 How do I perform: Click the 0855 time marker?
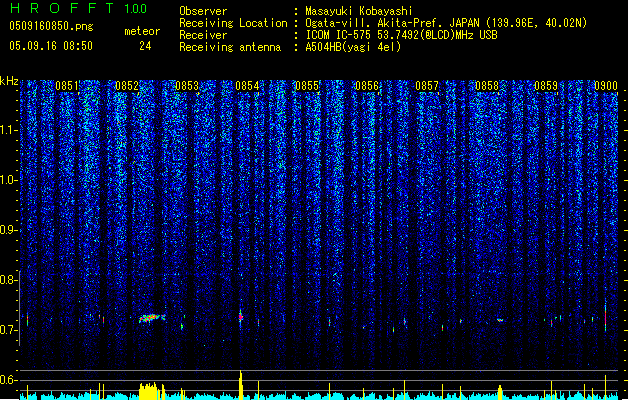coord(307,86)
